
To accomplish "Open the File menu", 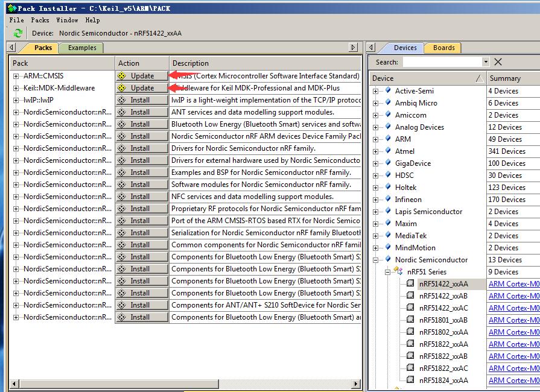I will click(x=16, y=20).
